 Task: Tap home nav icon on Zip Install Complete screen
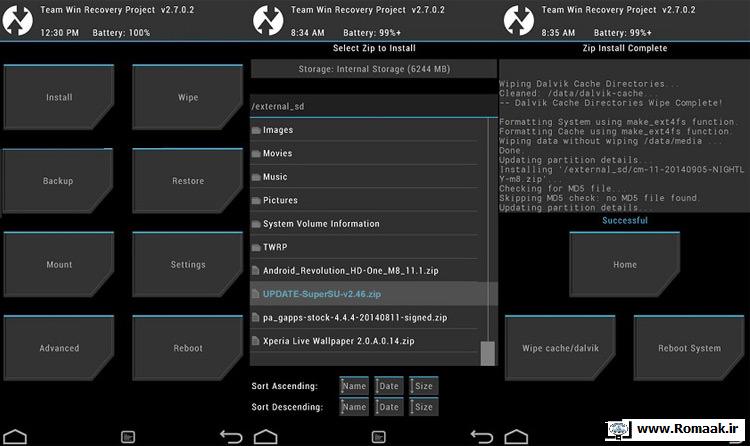[516, 437]
